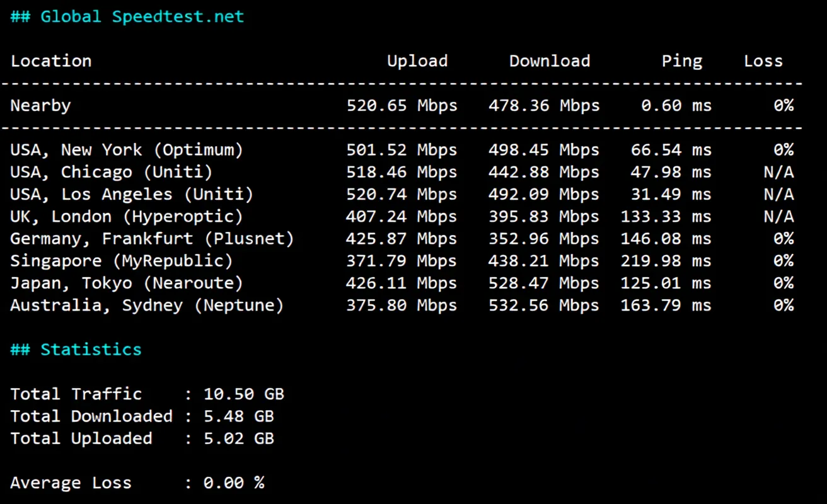Select the Total Downloaded 5.48 GB value
Image resolution: width=827 pixels, height=504 pixels.
coord(238,416)
